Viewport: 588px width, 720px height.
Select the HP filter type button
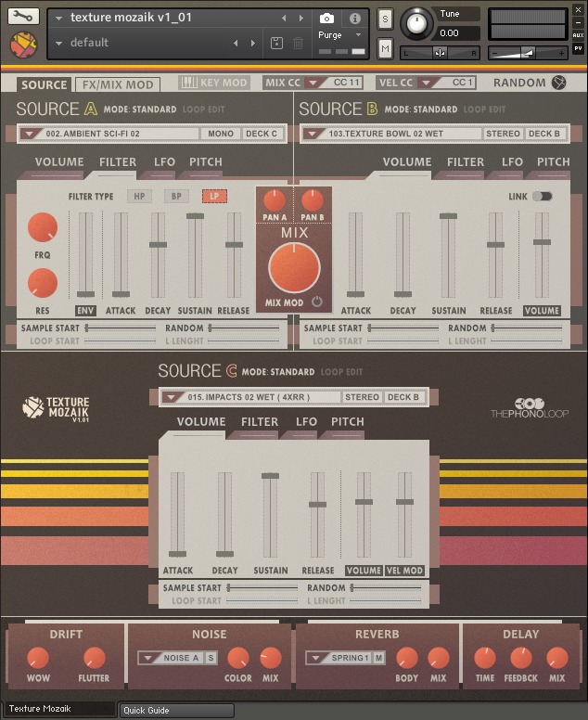[139, 197]
